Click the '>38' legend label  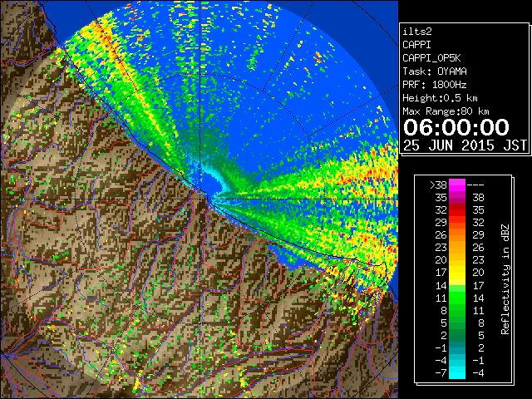coord(439,185)
